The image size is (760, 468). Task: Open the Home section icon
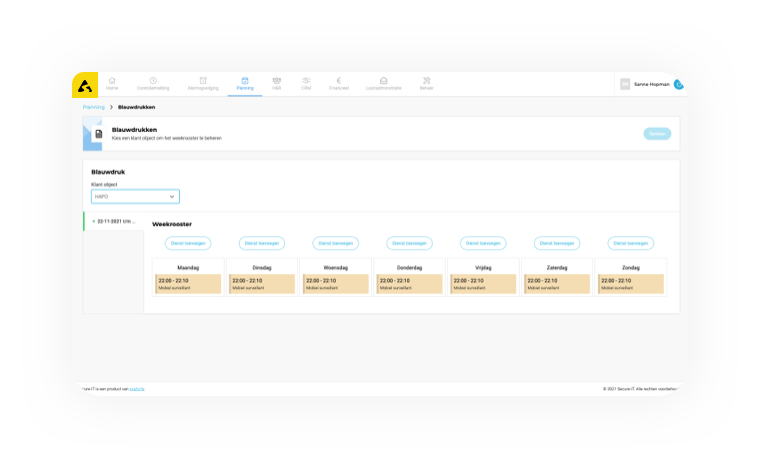(112, 80)
